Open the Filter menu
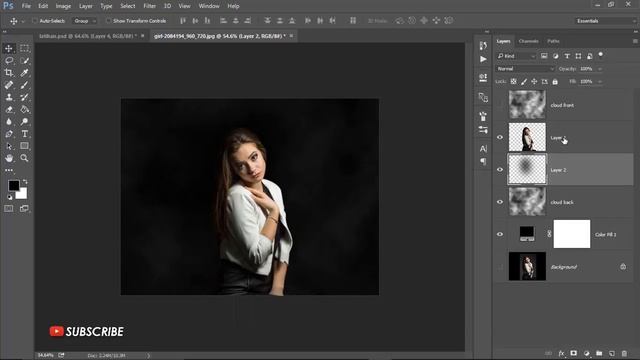This screenshot has height=360, width=640. click(149, 6)
